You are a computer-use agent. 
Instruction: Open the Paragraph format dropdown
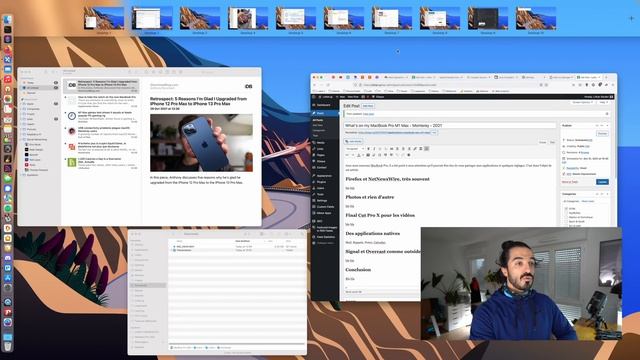tap(355, 149)
